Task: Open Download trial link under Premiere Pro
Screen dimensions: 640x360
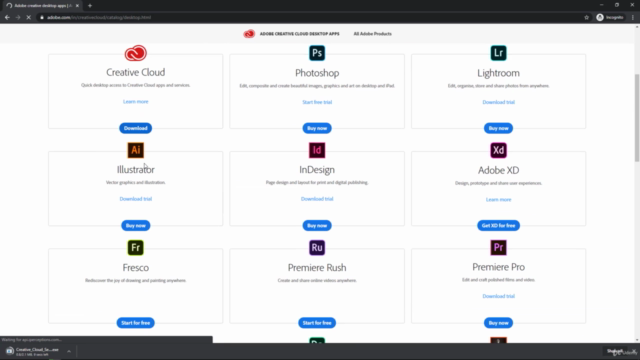Action: (498, 296)
